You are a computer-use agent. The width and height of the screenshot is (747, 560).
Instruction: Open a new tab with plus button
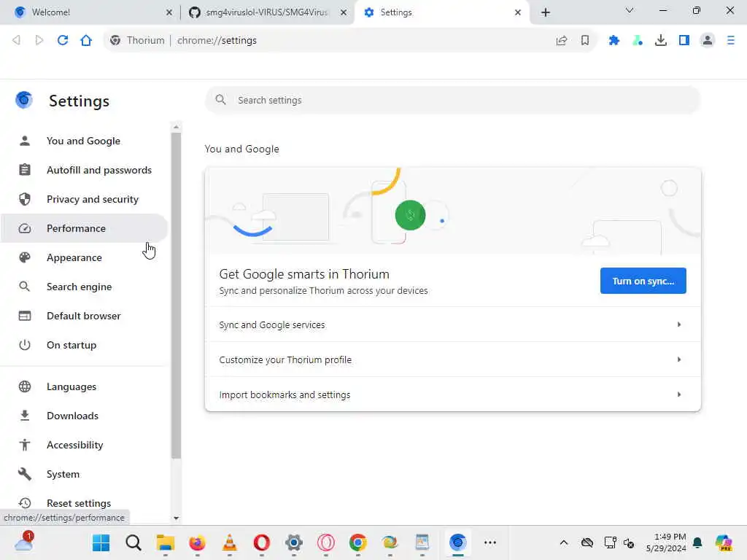click(x=546, y=12)
